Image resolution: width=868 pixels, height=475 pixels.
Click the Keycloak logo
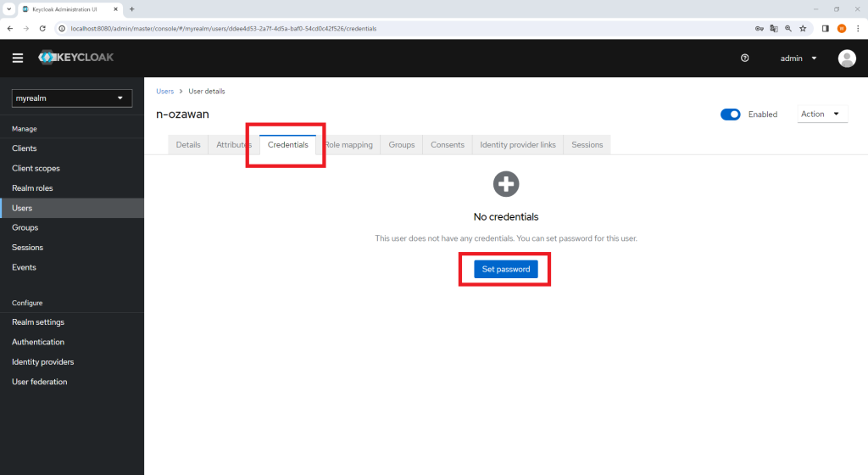(75, 57)
